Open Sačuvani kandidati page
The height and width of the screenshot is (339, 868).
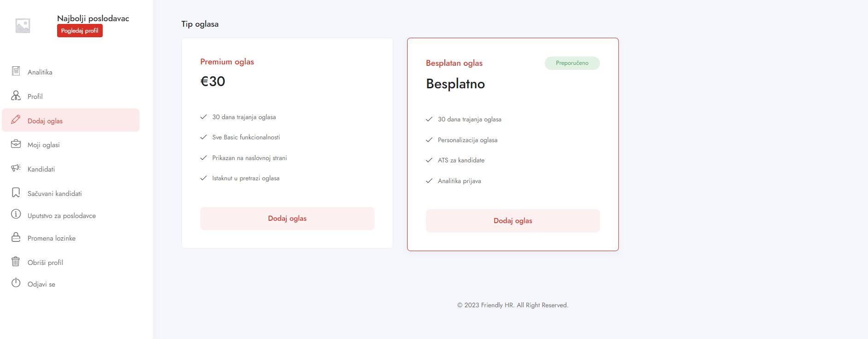(x=54, y=194)
